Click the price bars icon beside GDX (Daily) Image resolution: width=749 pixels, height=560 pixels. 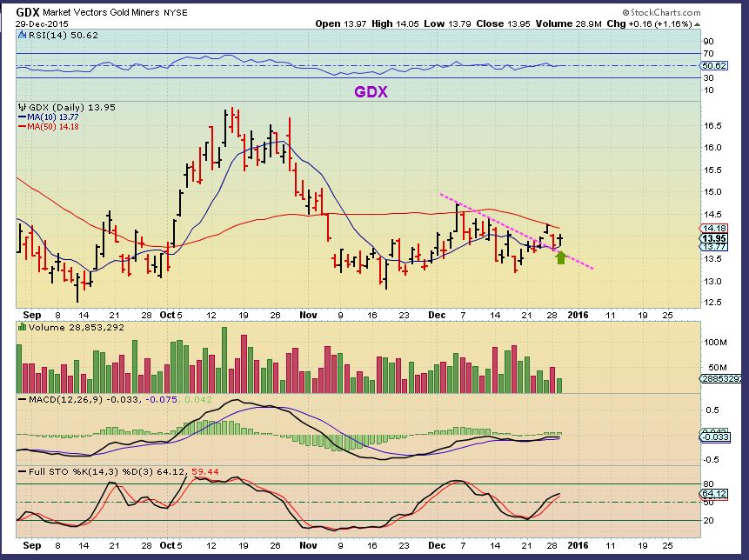coord(22,108)
